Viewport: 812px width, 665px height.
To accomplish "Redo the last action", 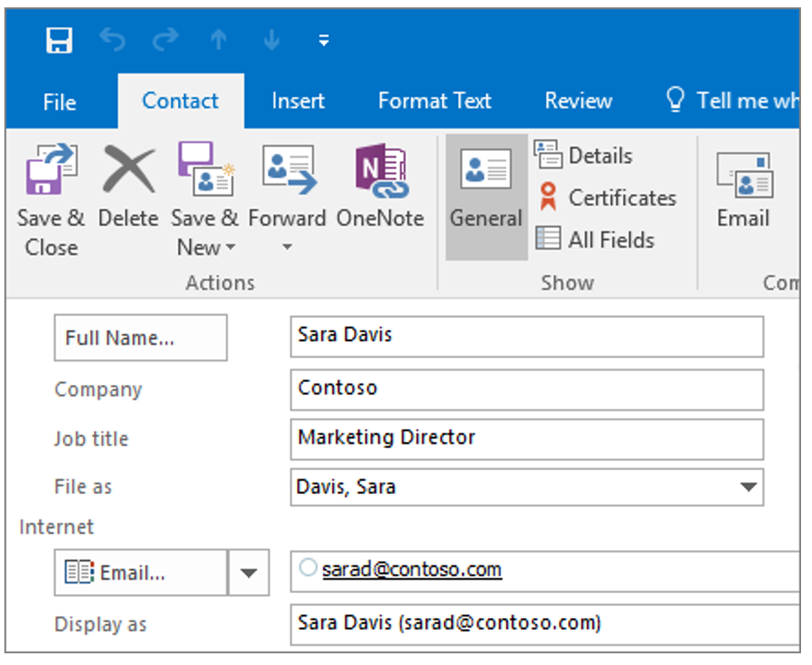I will point(166,40).
